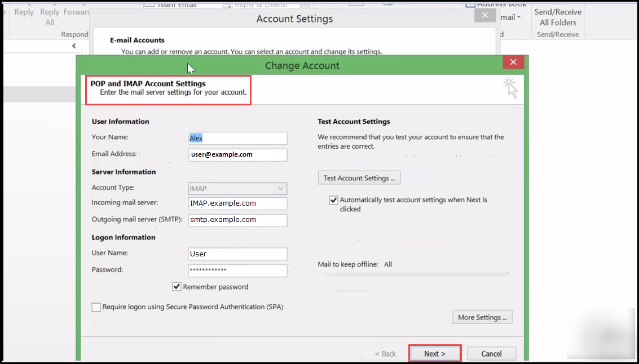Uncheck Remember password
639x364 pixels.
177,286
